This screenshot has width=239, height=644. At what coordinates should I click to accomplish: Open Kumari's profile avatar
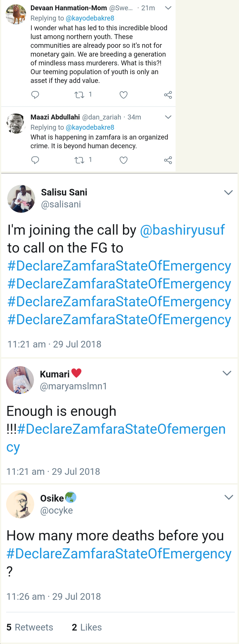[x=20, y=380]
